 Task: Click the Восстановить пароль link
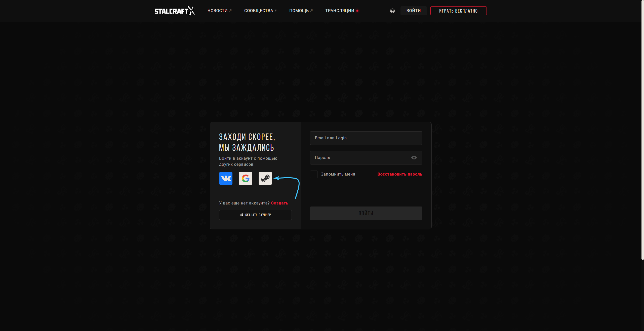point(400,174)
